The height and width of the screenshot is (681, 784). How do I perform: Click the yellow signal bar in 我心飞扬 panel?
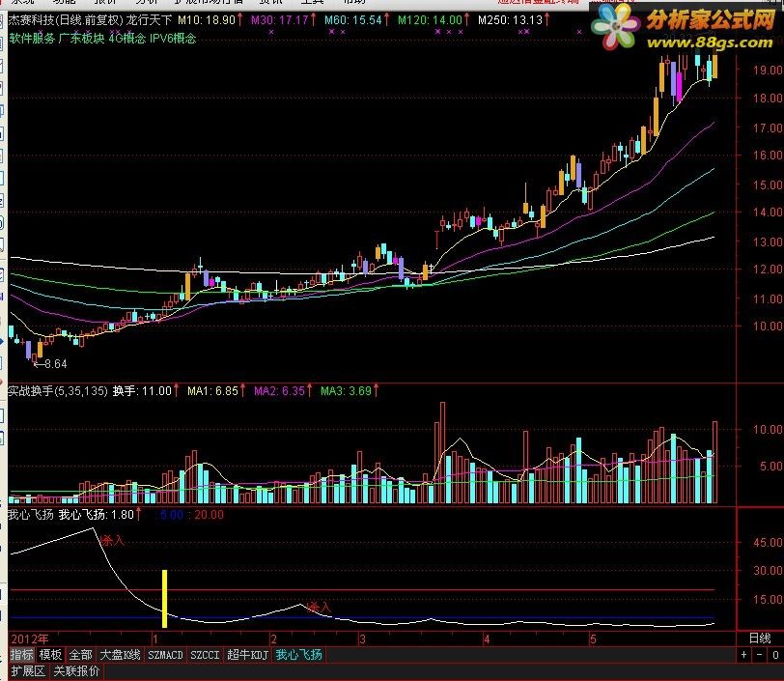pyautogui.click(x=164, y=599)
